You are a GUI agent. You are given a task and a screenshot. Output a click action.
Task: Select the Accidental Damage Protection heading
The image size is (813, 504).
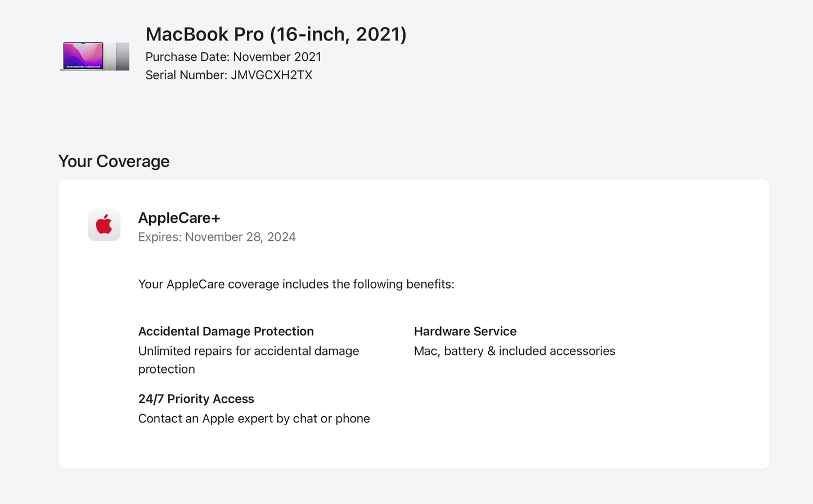coord(226,331)
